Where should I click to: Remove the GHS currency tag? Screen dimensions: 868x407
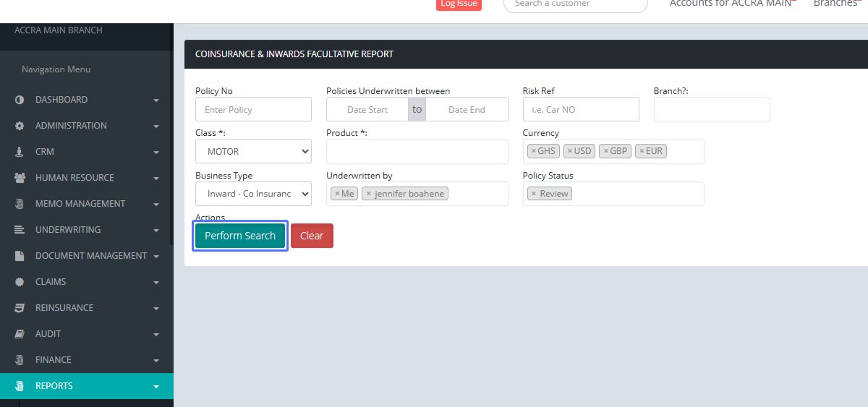[x=533, y=151]
